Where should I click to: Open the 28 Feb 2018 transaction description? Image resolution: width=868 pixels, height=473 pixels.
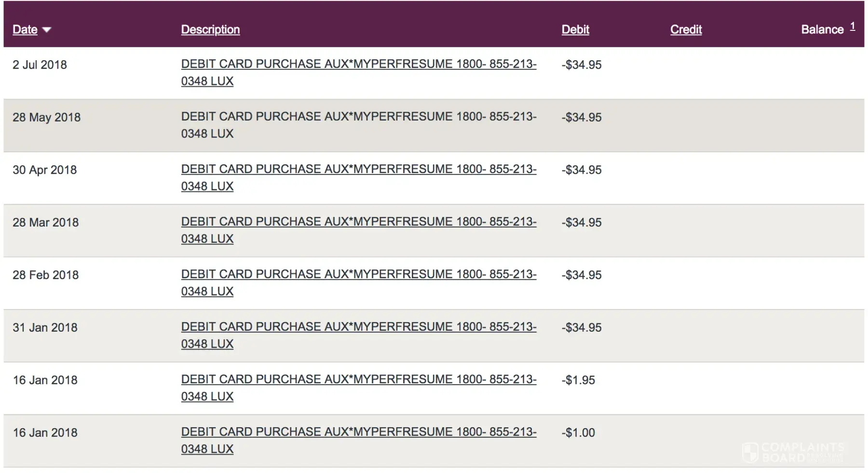click(x=358, y=274)
